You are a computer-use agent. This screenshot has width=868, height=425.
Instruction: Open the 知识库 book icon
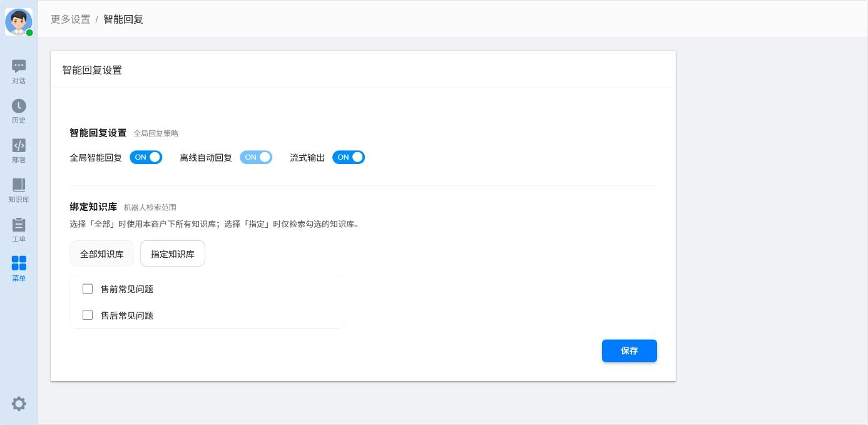[x=19, y=185]
